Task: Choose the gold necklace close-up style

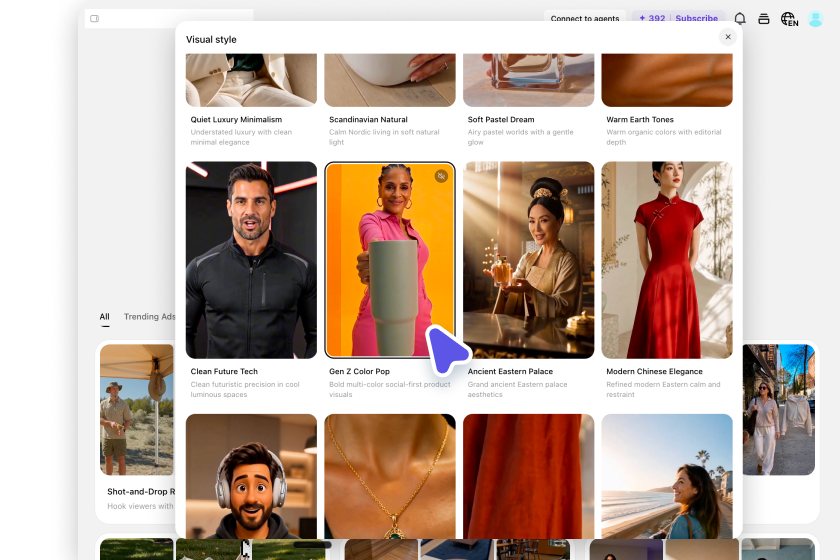Action: [390, 476]
